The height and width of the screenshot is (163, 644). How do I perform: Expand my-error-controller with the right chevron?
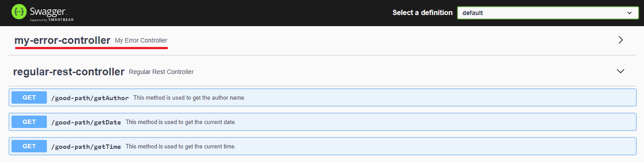coord(621,40)
